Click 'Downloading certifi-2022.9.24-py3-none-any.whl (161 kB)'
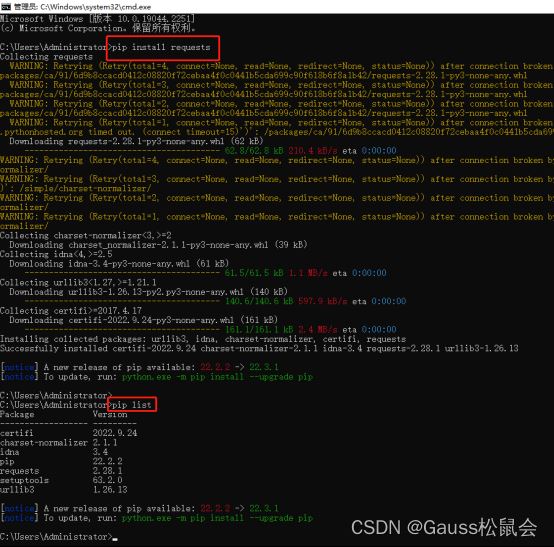Viewport: 554px width, 547px height. click(143, 320)
